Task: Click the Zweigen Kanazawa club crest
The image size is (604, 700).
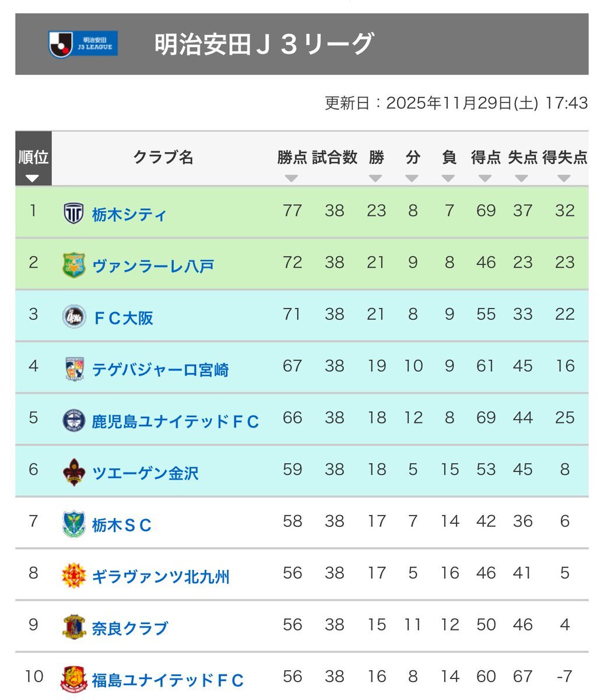Action: [73, 472]
